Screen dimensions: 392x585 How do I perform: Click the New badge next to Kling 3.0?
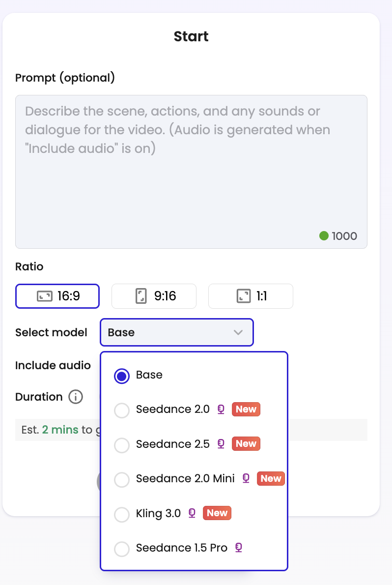217,513
